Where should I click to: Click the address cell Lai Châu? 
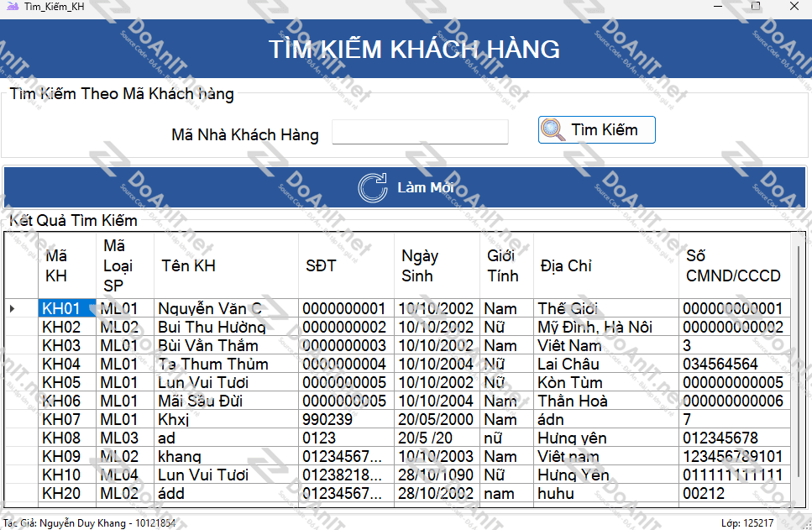click(x=606, y=365)
